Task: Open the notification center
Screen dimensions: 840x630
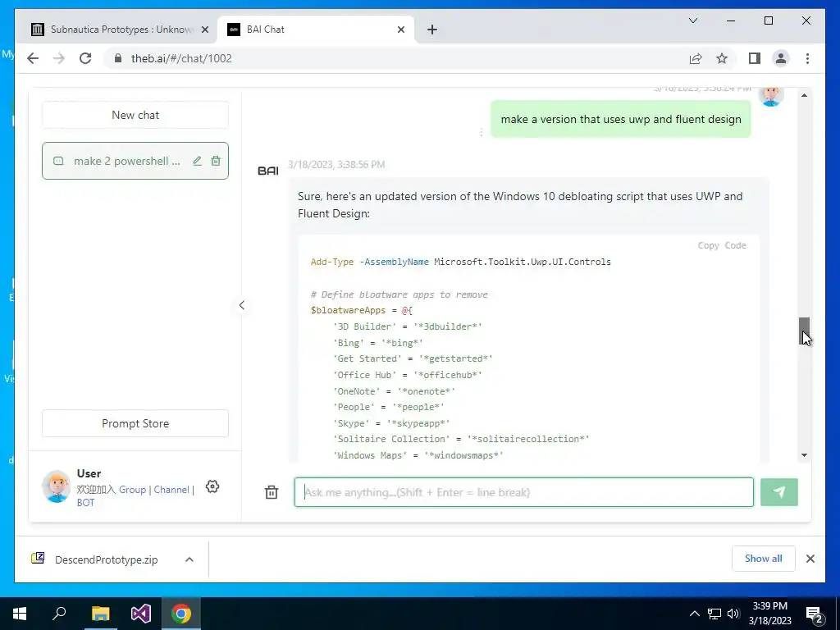Action: pos(814,614)
